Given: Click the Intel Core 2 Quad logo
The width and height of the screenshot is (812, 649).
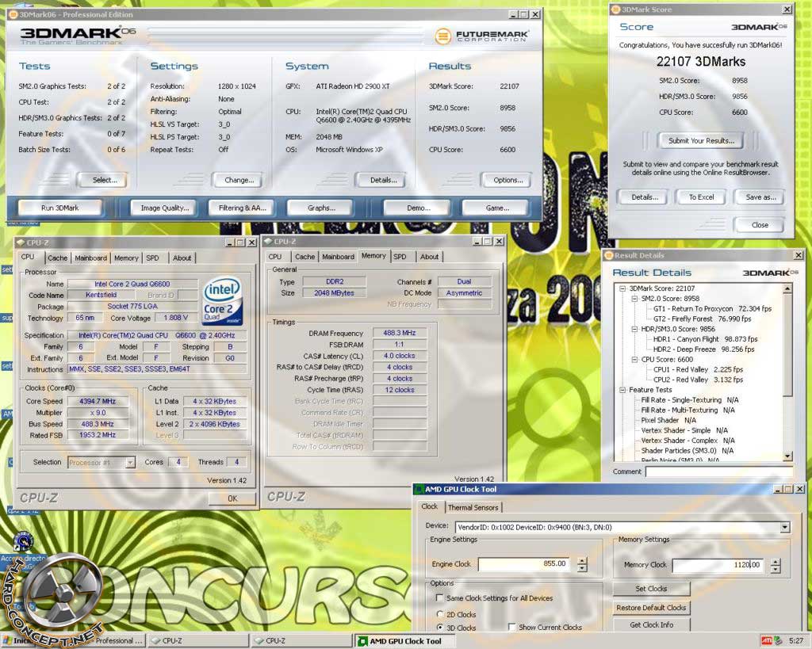Looking at the screenshot, I should pos(222,302).
